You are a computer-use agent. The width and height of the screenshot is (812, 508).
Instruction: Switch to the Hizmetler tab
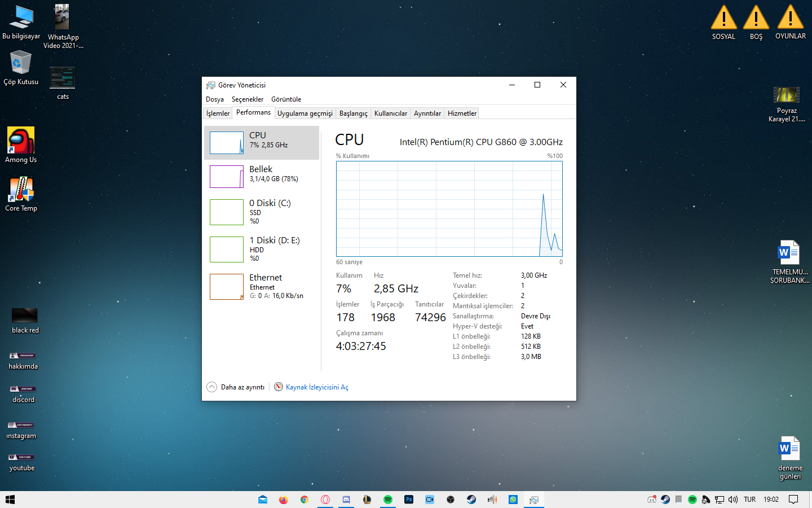point(462,113)
